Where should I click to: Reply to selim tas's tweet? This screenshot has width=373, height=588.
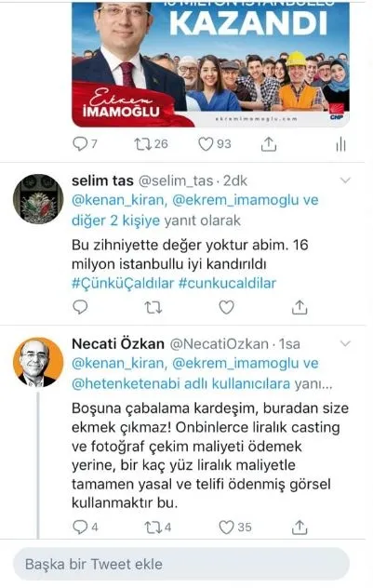(x=80, y=307)
